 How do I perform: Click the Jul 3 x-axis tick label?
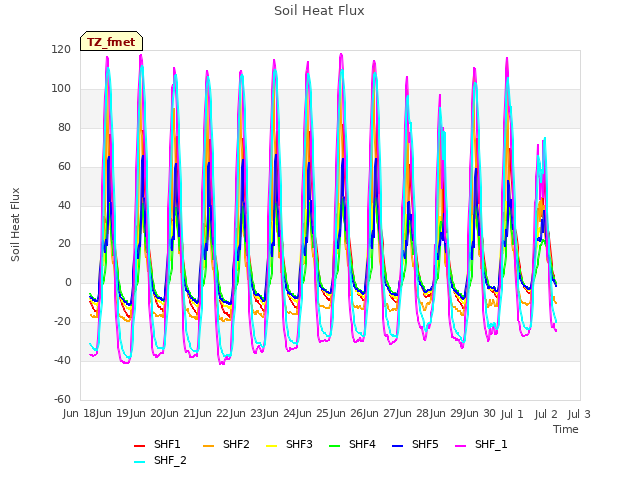[x=579, y=414]
